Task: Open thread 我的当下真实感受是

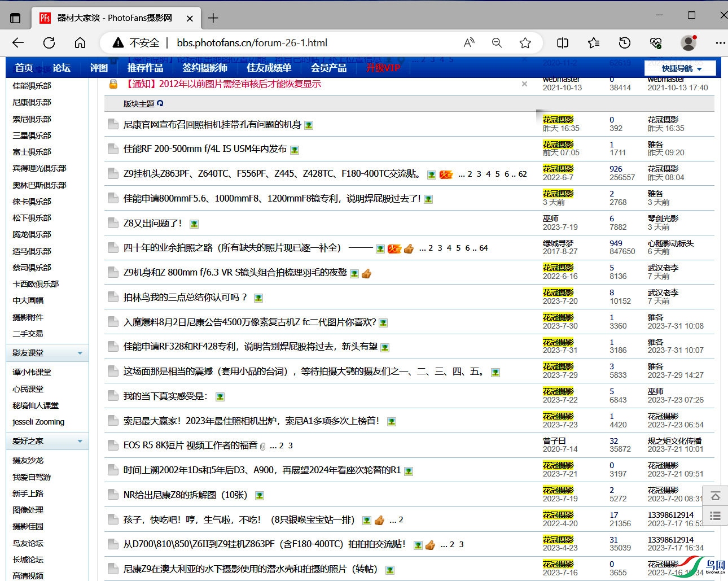Action: (165, 396)
